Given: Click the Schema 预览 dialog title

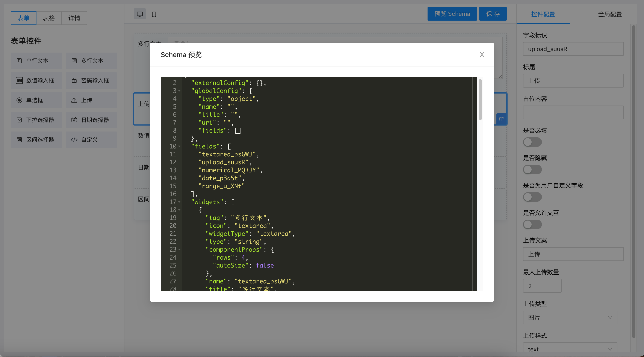Looking at the screenshot, I should pos(181,54).
